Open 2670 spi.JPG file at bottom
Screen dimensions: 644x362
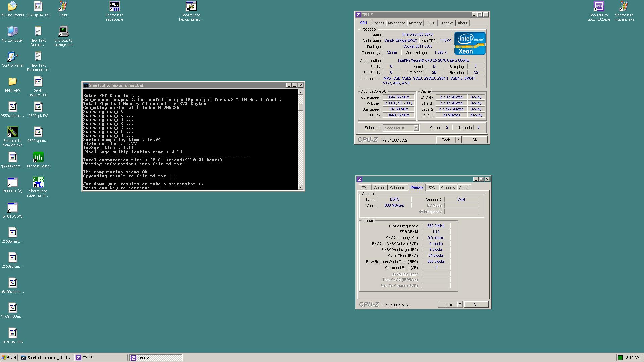point(12,336)
